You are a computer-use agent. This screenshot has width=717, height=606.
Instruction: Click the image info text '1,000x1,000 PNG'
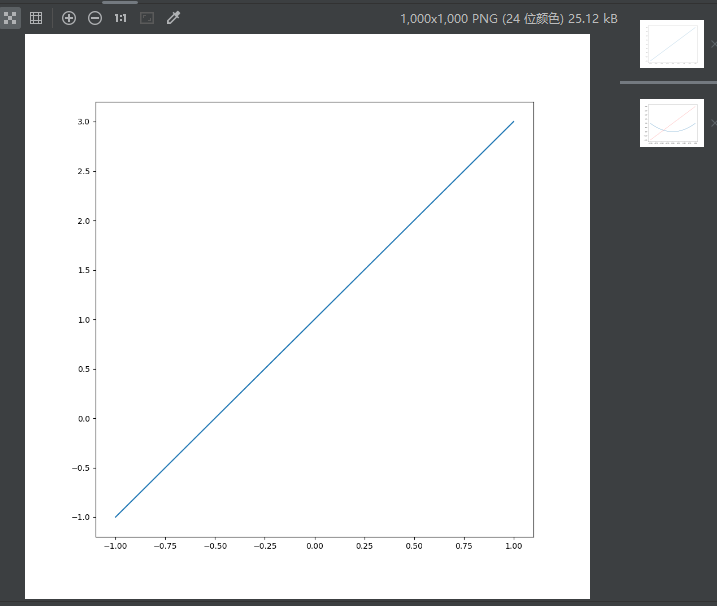(449, 19)
